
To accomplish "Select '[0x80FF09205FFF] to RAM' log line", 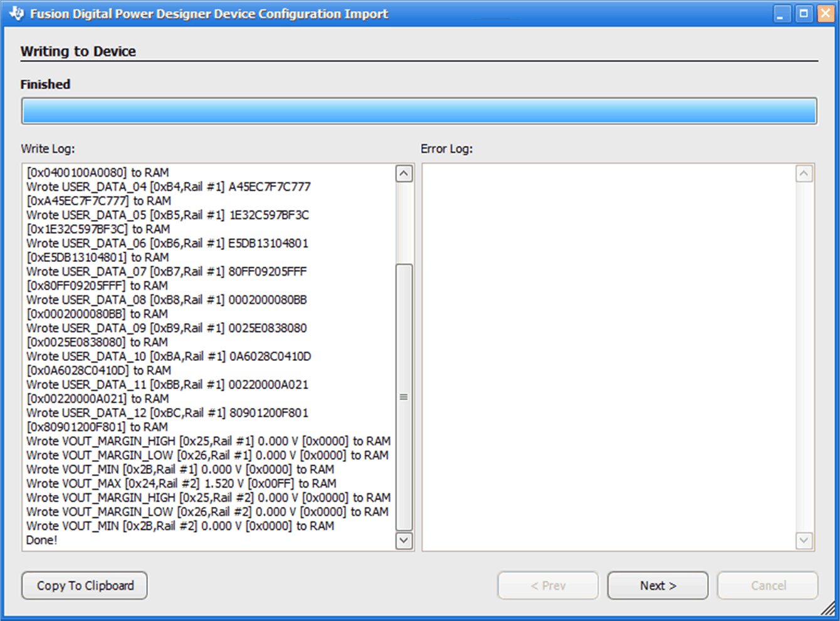I will click(x=97, y=285).
